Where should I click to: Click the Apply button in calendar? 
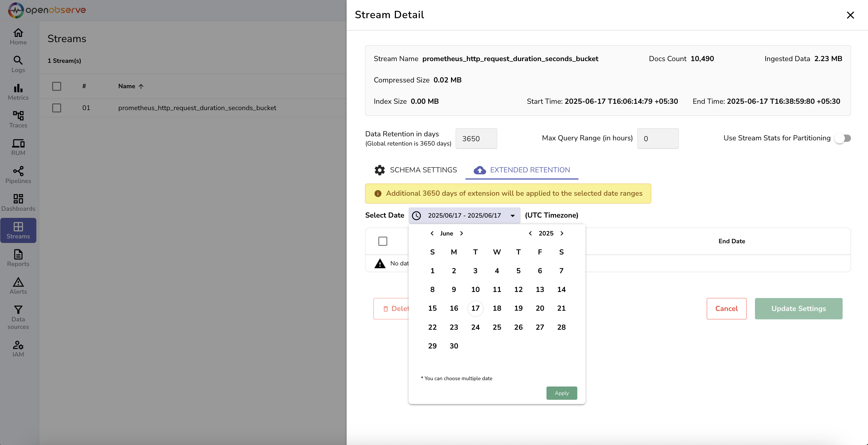tap(561, 393)
